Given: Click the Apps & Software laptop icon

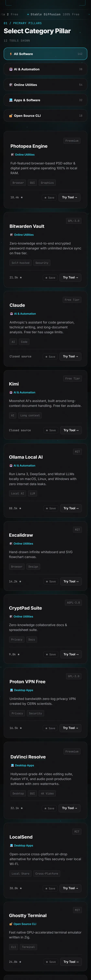Looking at the screenshot, I should tap(11, 100).
